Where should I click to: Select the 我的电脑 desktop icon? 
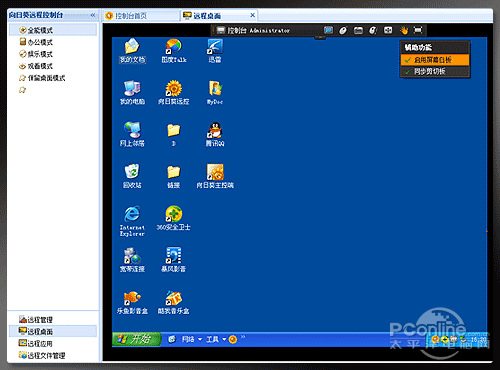[132, 93]
